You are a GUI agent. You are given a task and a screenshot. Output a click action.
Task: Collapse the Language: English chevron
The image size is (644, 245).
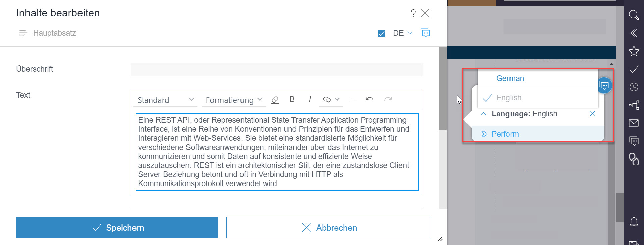484,114
